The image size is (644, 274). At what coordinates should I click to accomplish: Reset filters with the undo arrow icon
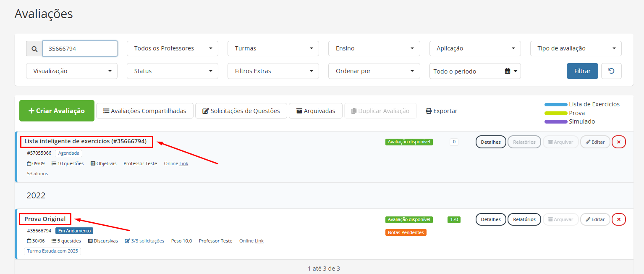[611, 71]
